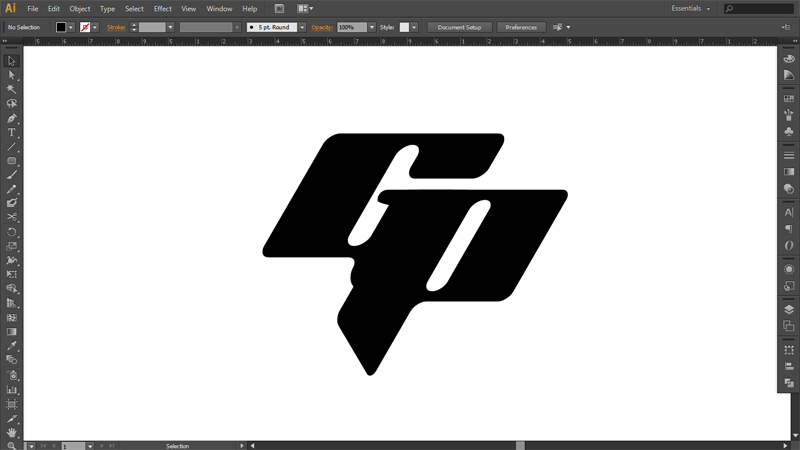Open the Character panel icon
The image size is (800, 450).
coord(789,213)
